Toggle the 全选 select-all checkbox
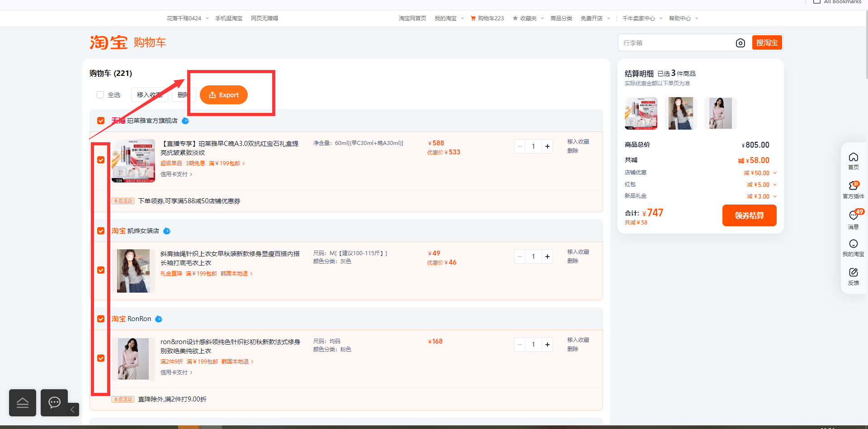The width and height of the screenshot is (868, 429). 100,95
